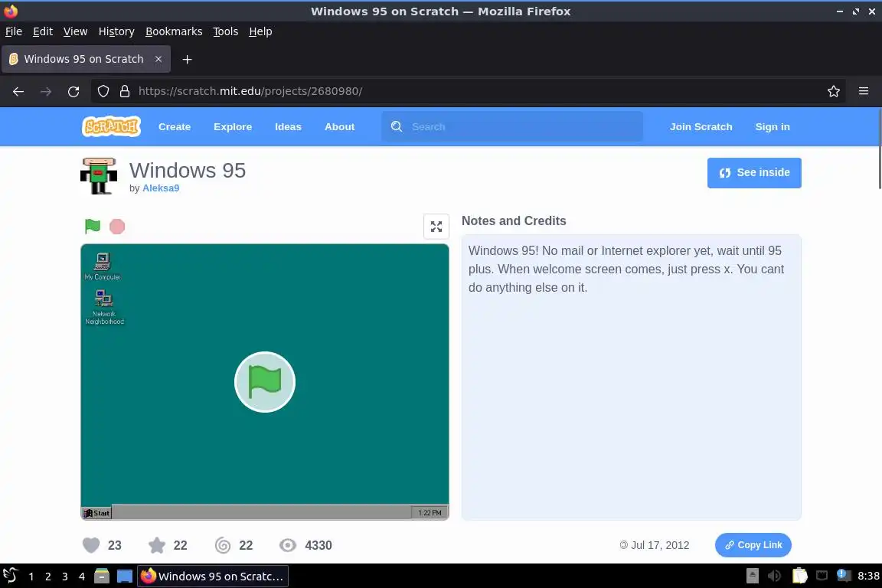Click the green flag above the stage
Screen dimensions: 882x588
[92, 226]
